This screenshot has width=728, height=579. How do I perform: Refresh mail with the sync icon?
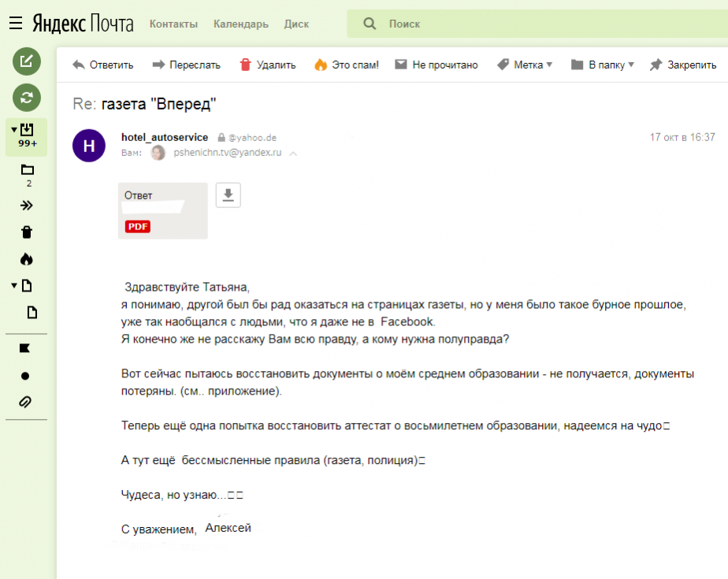(x=27, y=98)
